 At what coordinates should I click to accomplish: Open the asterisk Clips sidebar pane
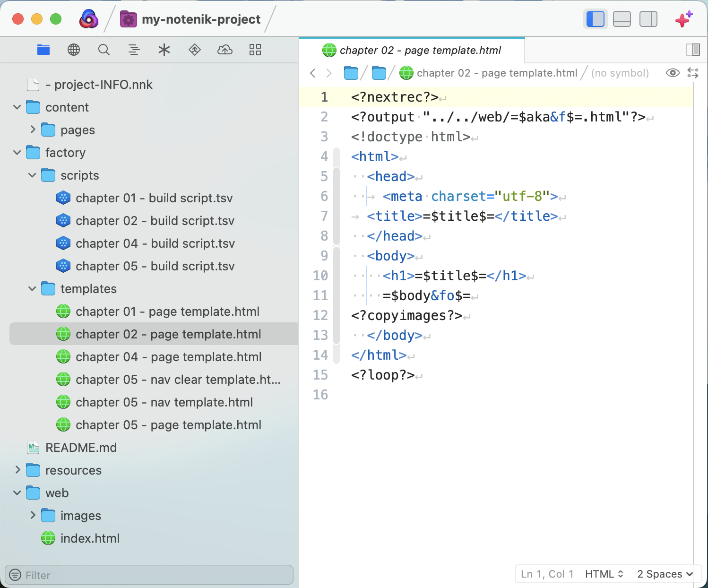click(x=164, y=50)
